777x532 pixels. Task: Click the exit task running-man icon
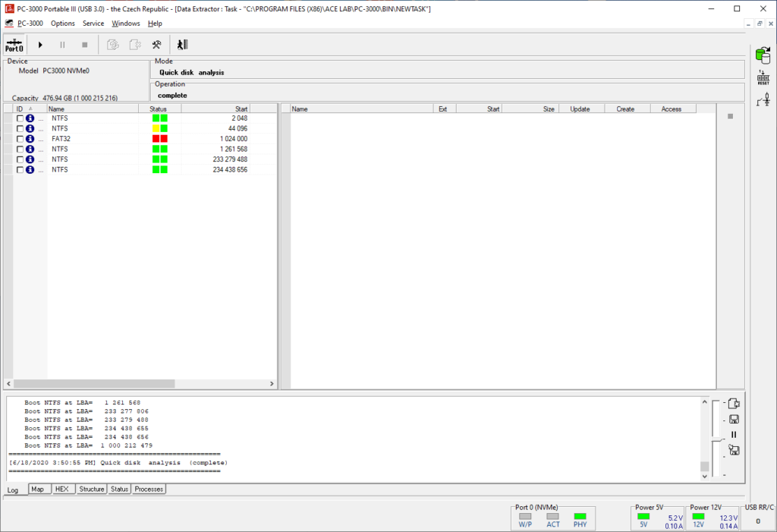[182, 45]
